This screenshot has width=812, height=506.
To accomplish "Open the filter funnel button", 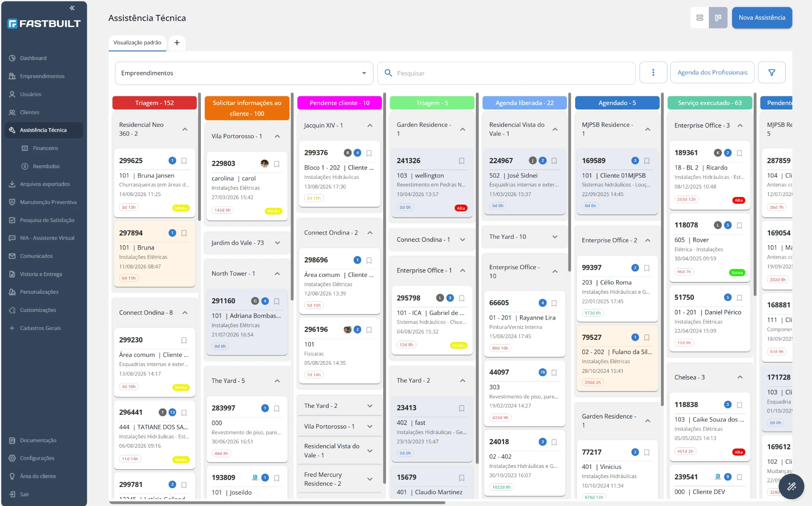I will point(771,73).
